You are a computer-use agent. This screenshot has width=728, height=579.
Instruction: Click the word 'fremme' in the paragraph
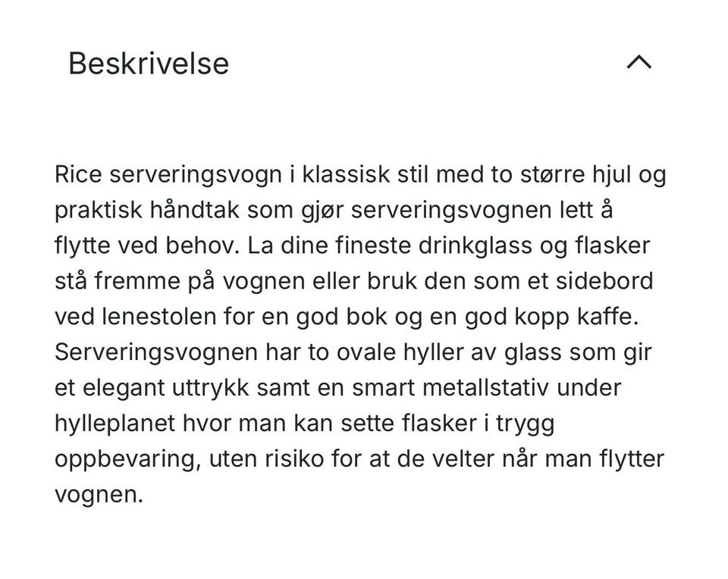137,281
